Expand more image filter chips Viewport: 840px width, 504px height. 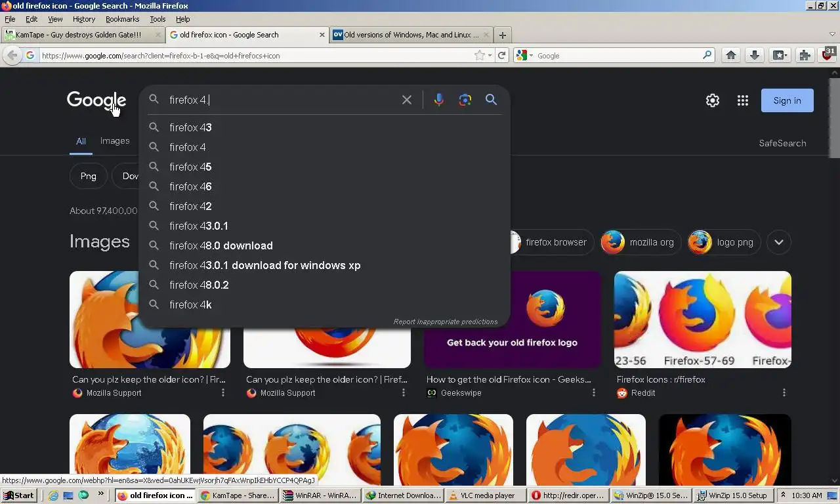coord(779,242)
